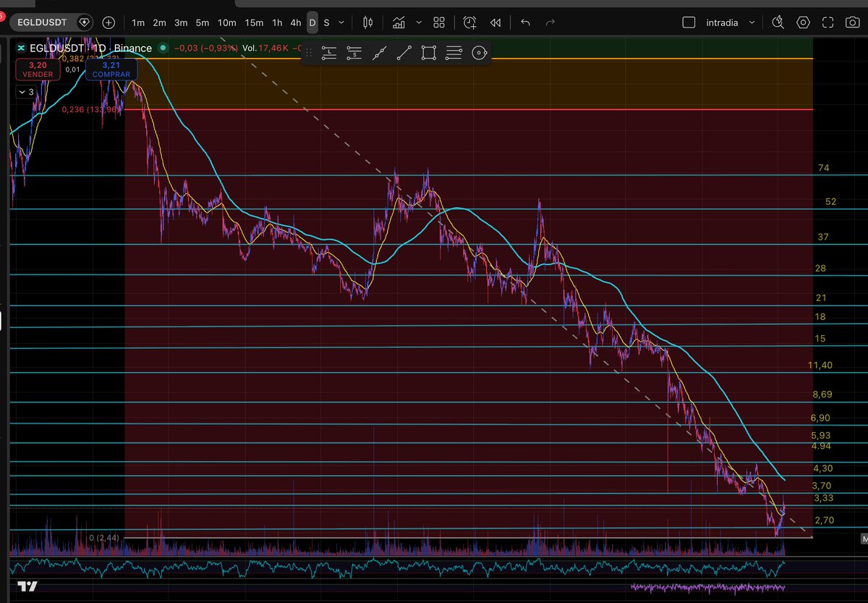Click the 2,70 price level label
Image resolution: width=868 pixels, height=603 pixels.
pos(825,520)
